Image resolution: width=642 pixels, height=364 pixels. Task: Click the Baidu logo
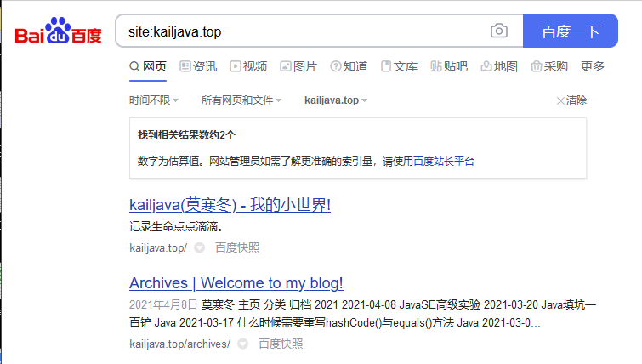coord(58,31)
